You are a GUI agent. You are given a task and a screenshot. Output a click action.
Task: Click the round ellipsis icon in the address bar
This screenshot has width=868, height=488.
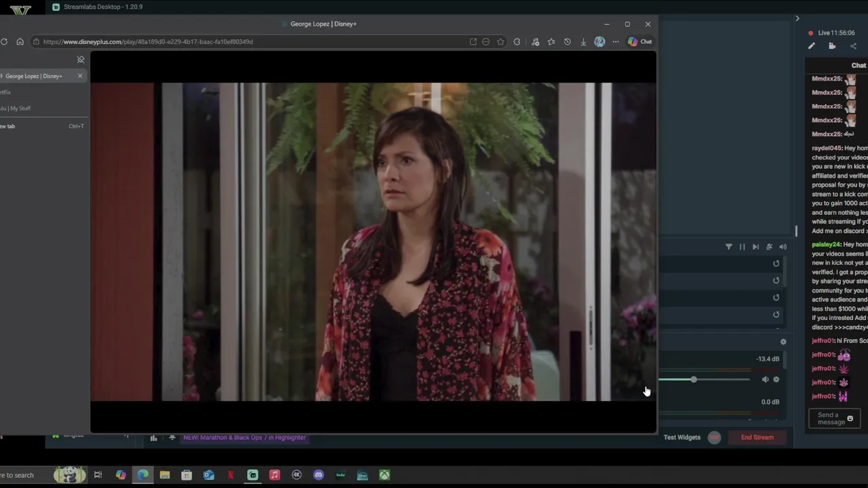click(486, 41)
